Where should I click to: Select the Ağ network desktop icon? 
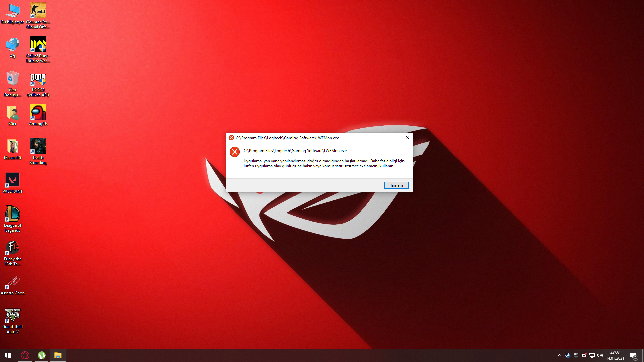[13, 48]
